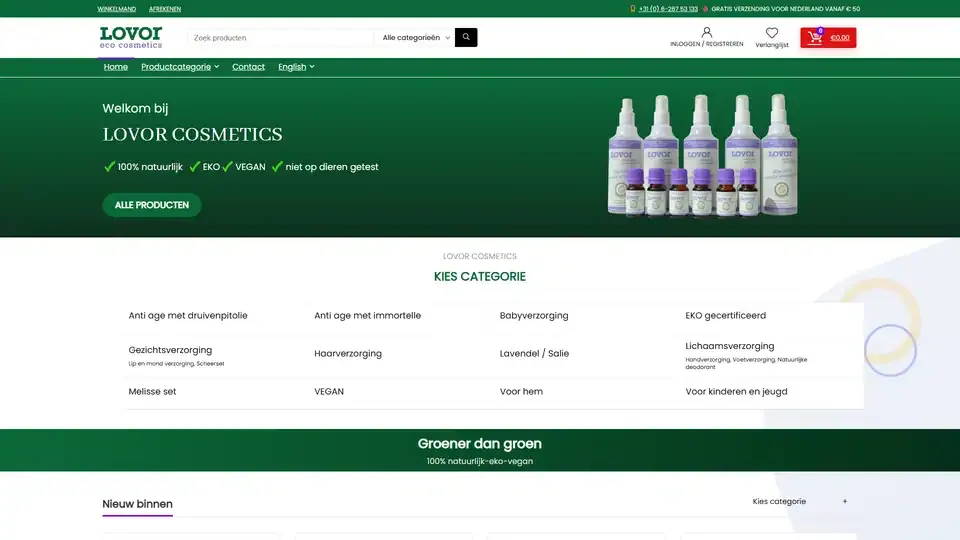Click the KIES CATEGORIE heading

[x=479, y=276]
